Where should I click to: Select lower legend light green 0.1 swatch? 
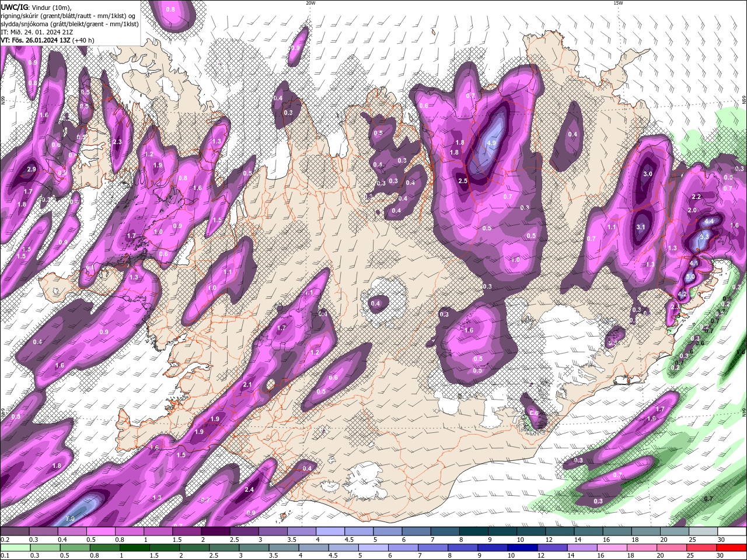(x=15, y=548)
